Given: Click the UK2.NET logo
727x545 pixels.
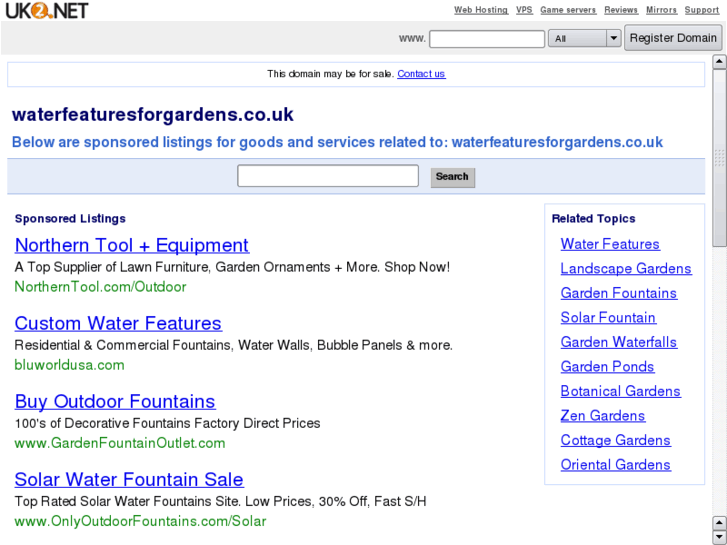Looking at the screenshot, I should coord(47,10).
